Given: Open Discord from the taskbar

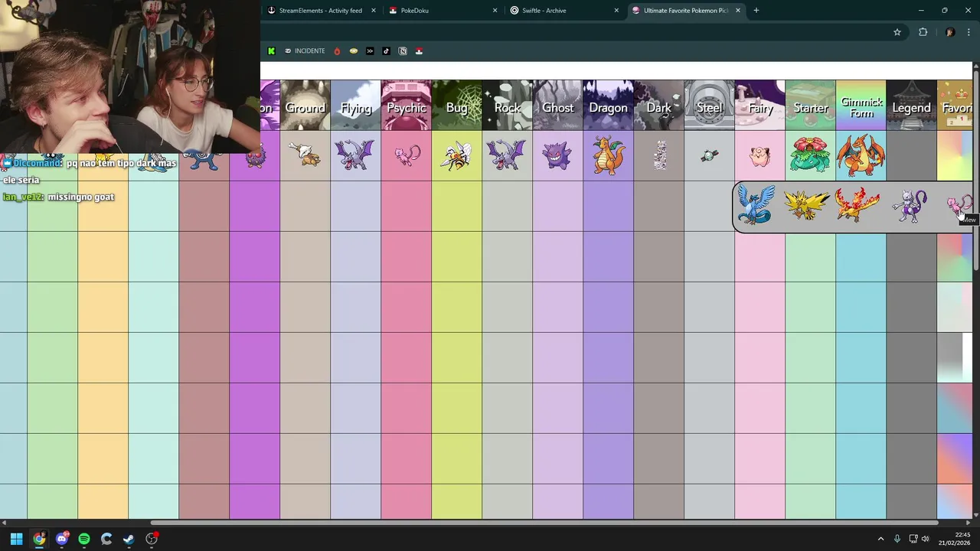Looking at the screenshot, I should (62, 539).
